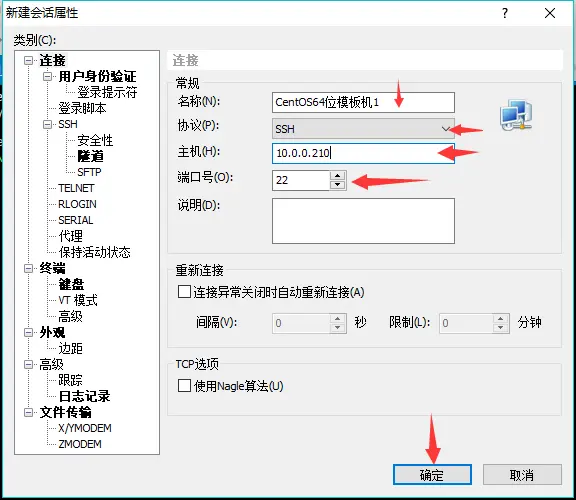The width and height of the screenshot is (576, 500).
Task: Click the 间隔 value field
Action: [301, 323]
